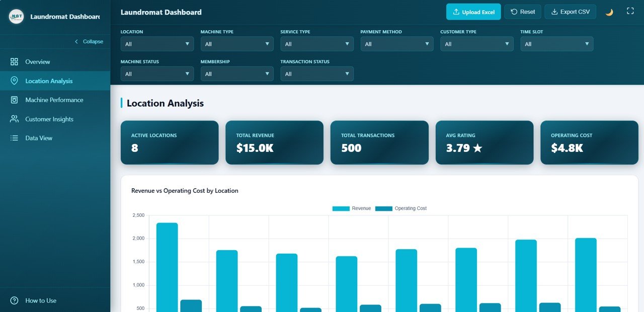Click the Upload Excel button
Viewport: 644px width, 312px height.
click(473, 11)
